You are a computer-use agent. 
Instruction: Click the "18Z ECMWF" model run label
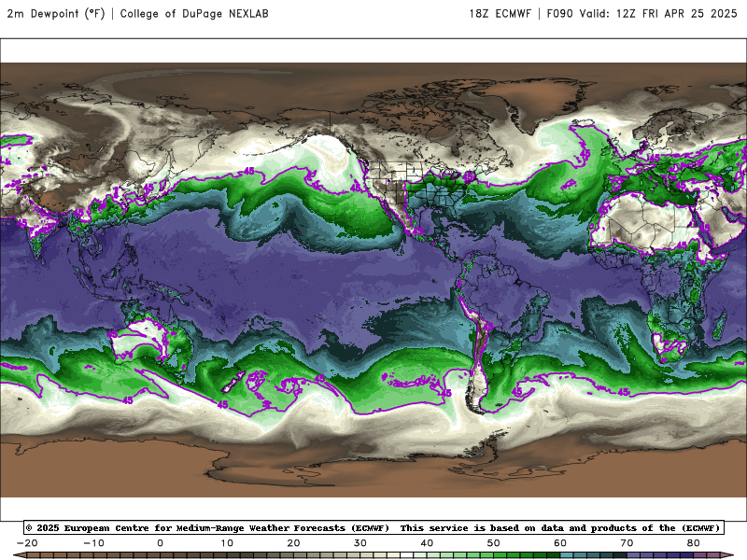coord(500,14)
